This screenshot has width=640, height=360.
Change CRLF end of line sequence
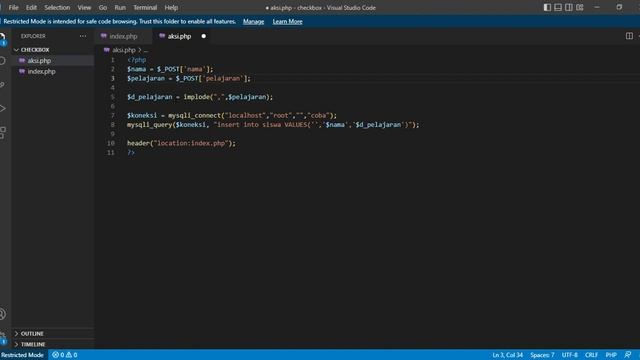591,355
